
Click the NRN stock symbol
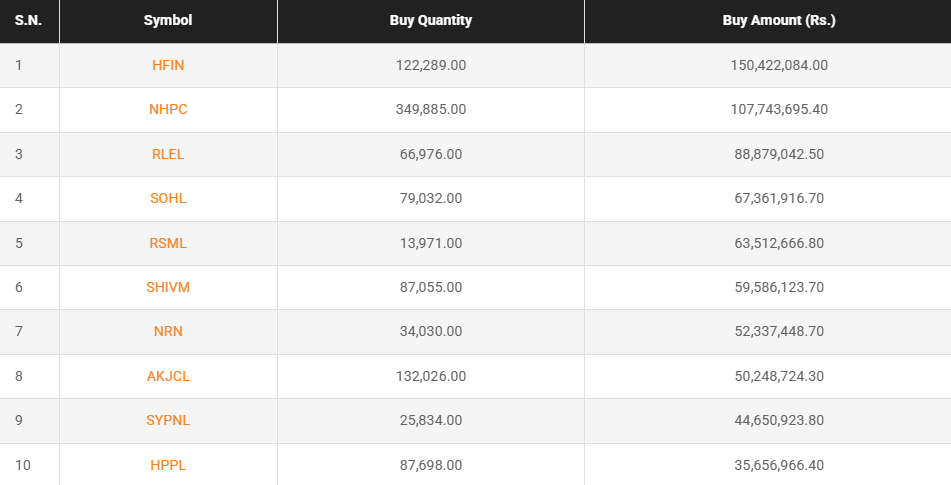[x=168, y=331]
